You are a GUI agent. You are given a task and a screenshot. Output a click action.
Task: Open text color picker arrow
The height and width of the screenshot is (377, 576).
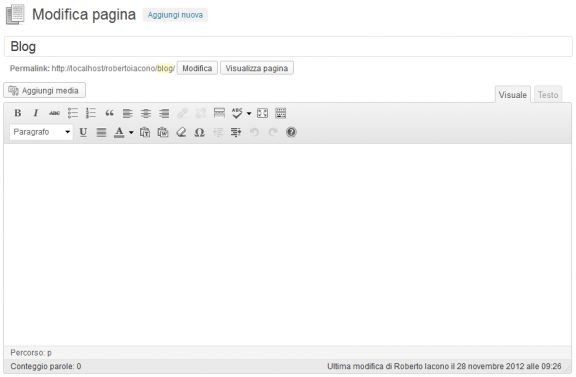(x=131, y=132)
